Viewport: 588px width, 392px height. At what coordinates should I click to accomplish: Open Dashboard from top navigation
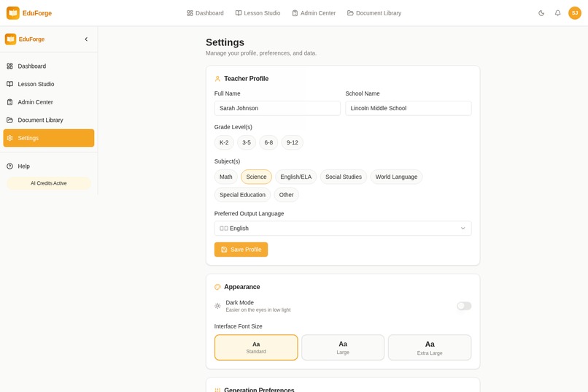(205, 13)
